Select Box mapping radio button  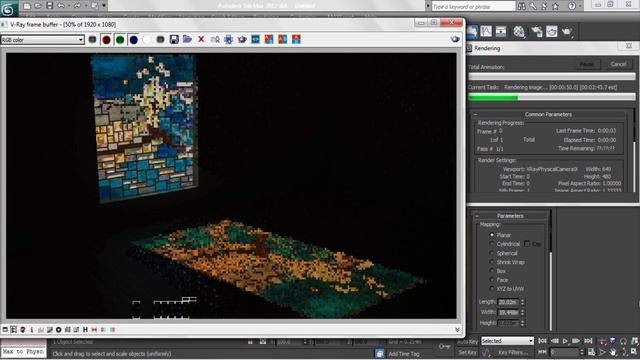click(492, 271)
